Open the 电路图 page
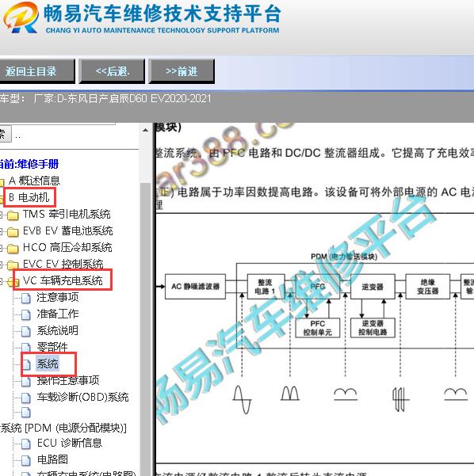 (52, 459)
